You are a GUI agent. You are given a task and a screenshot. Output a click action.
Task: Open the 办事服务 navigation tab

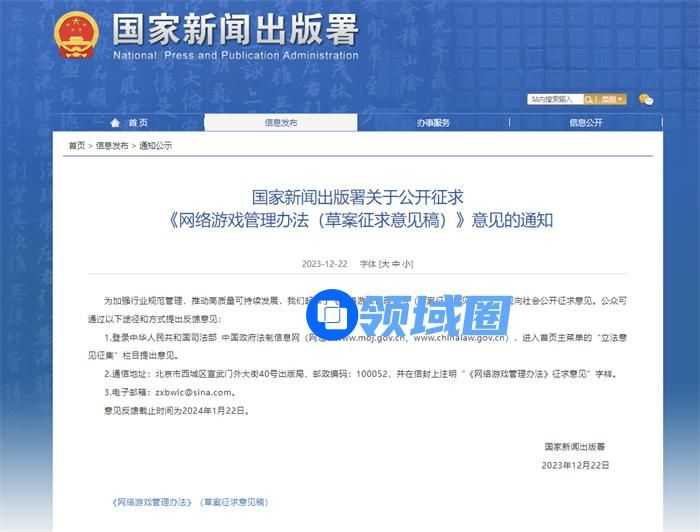pos(433,123)
